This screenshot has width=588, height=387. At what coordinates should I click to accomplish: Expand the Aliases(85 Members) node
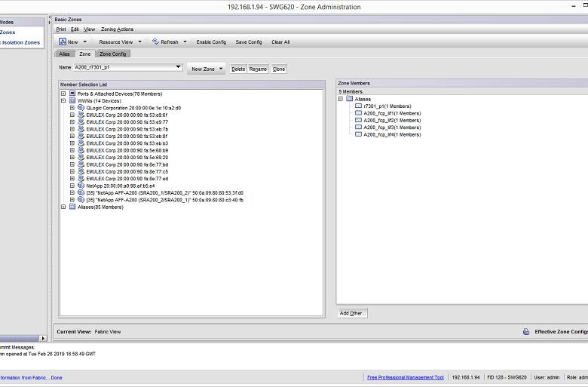pos(63,207)
